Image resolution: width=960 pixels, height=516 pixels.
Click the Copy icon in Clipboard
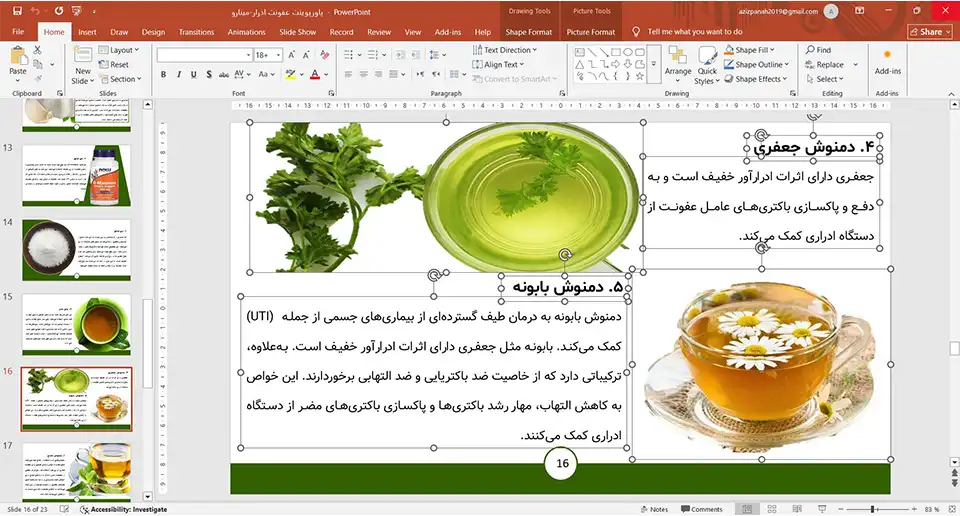coord(38,64)
